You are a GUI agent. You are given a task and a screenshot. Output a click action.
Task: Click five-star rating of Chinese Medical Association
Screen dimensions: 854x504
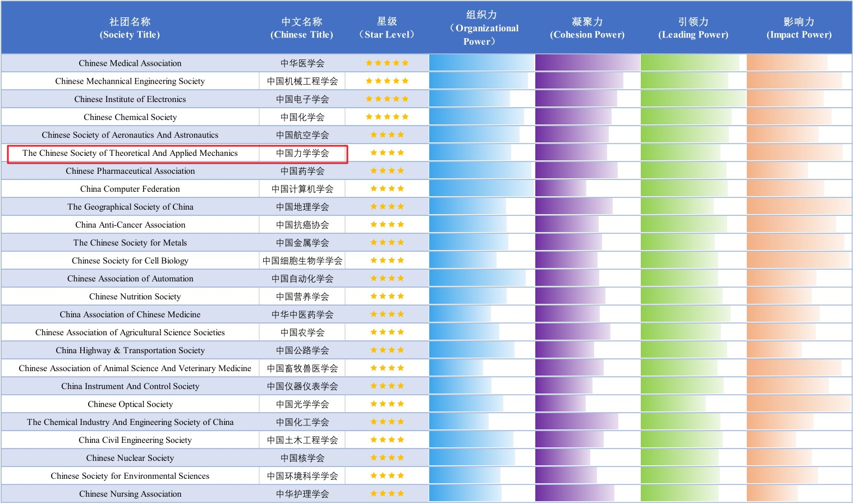[387, 63]
